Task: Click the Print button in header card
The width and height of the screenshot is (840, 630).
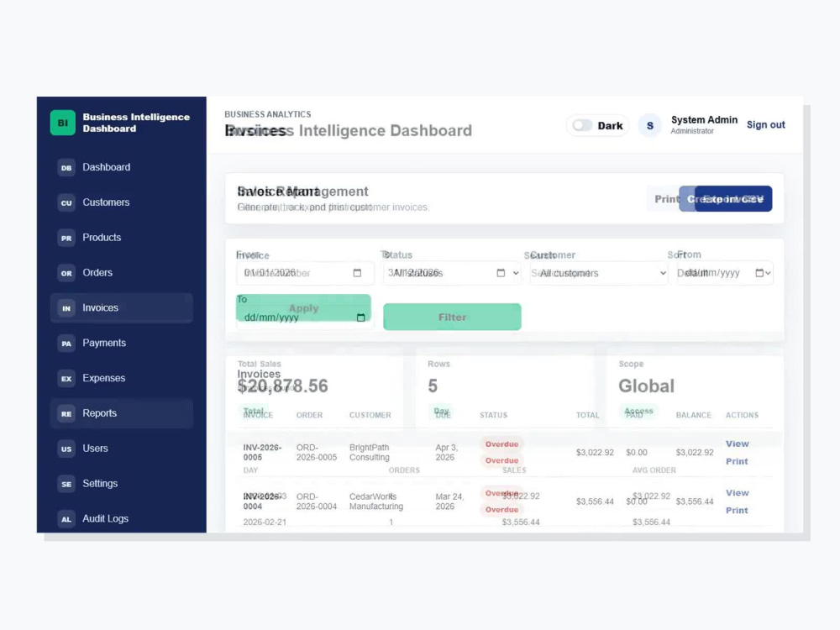Action: (666, 199)
